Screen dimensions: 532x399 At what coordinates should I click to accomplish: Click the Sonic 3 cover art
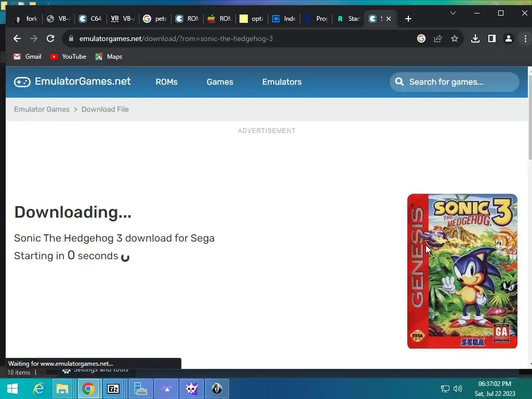[x=462, y=271]
